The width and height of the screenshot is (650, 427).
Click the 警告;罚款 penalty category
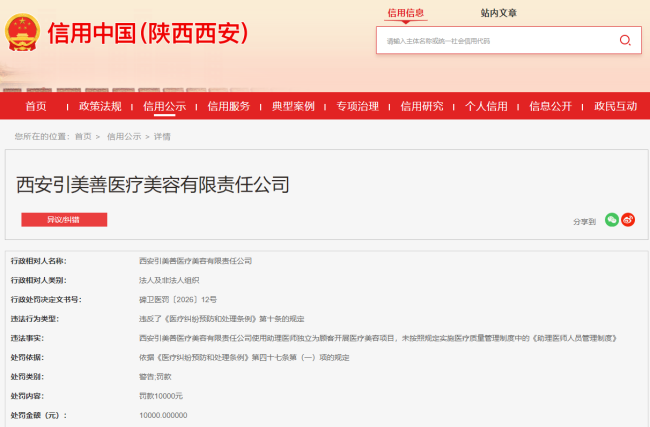155,377
